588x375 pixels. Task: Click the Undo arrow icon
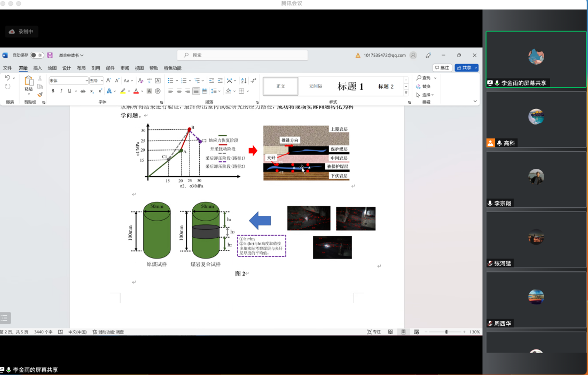coord(7,78)
